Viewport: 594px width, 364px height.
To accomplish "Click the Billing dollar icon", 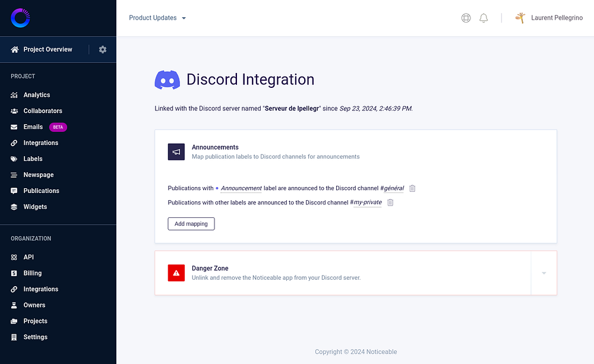I will [14, 273].
